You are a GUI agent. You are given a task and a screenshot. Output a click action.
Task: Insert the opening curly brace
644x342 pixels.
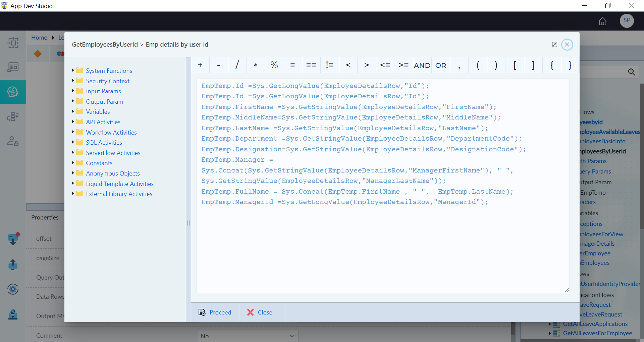pyautogui.click(x=551, y=65)
